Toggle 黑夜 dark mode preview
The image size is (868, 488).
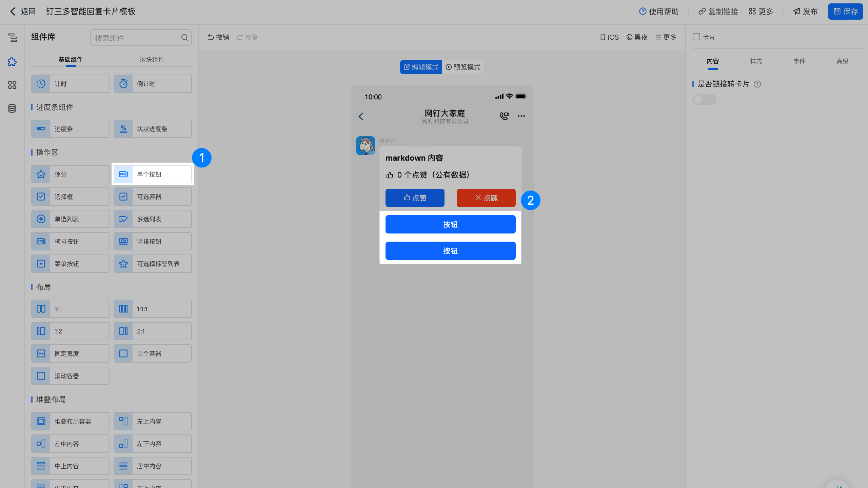click(637, 37)
